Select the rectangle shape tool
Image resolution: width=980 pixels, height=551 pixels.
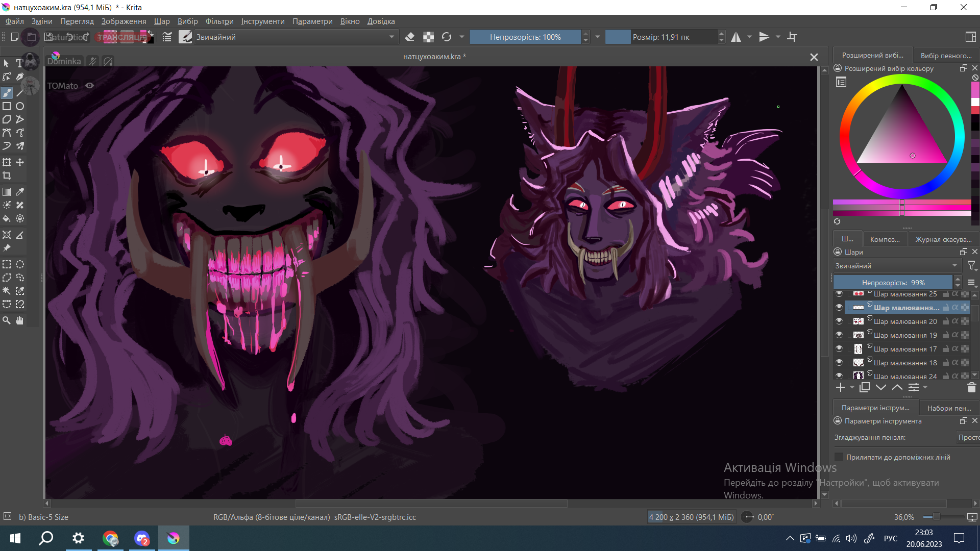7,106
